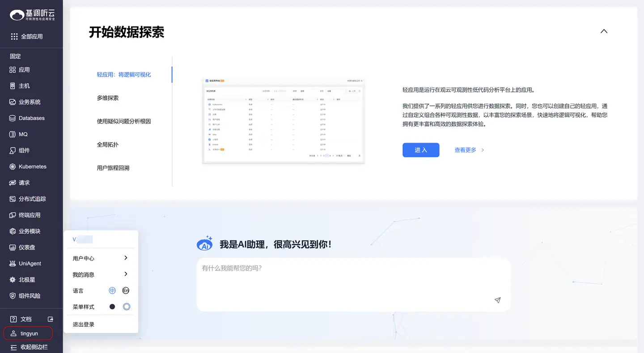Switch interface language to English

[x=126, y=290]
